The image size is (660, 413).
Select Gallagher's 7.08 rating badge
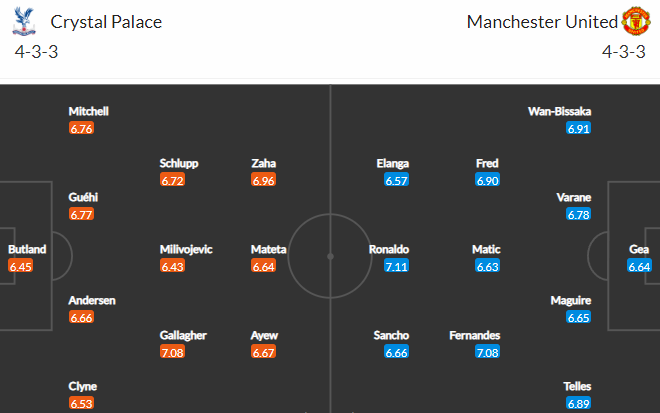pyautogui.click(x=172, y=352)
